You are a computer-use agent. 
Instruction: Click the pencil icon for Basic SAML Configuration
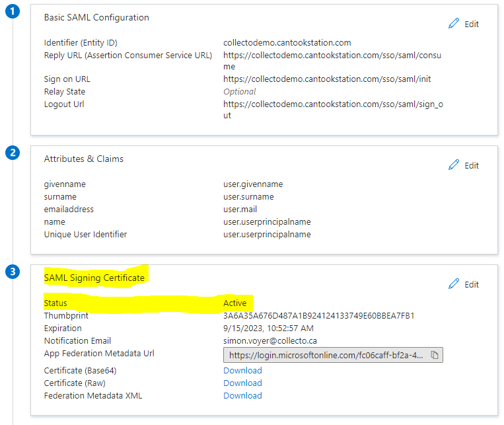tap(454, 24)
